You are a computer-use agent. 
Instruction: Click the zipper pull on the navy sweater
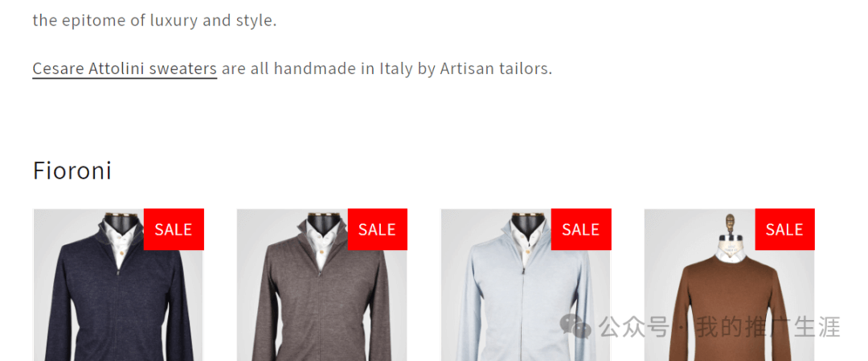[118, 272]
